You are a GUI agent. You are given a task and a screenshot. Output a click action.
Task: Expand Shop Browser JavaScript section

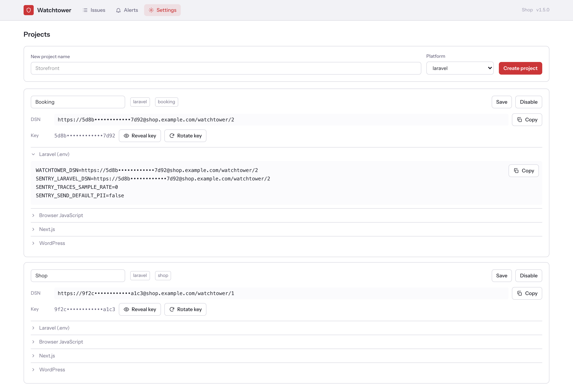tap(286, 342)
